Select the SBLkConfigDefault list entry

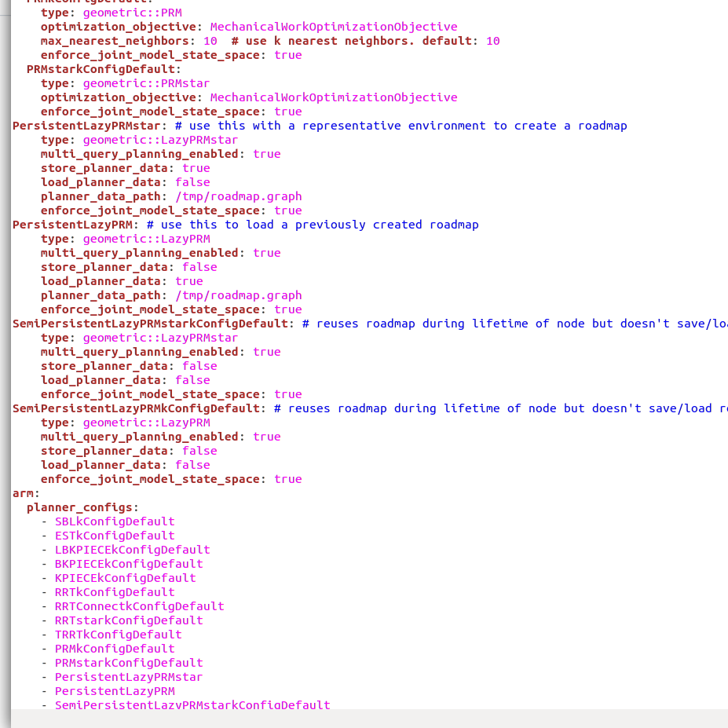click(x=114, y=521)
